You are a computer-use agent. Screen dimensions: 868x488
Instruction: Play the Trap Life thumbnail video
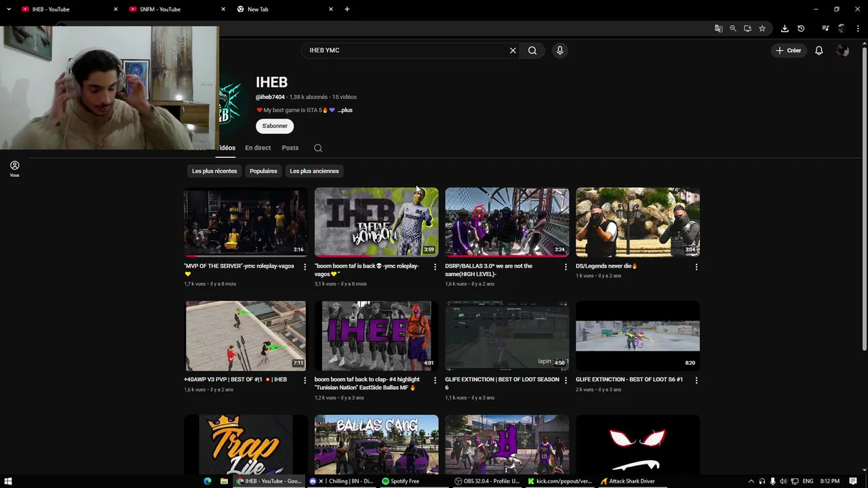[x=245, y=445]
